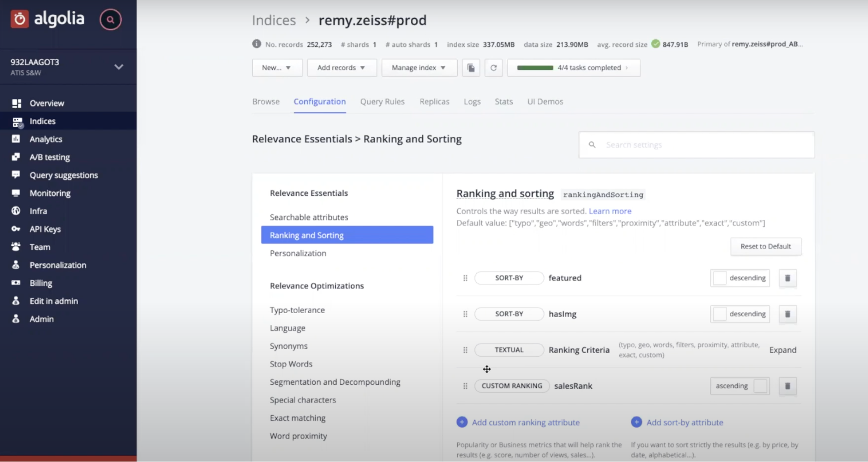The width and height of the screenshot is (868, 462).
Task: Expand the Ranking Criteria row
Action: point(782,350)
